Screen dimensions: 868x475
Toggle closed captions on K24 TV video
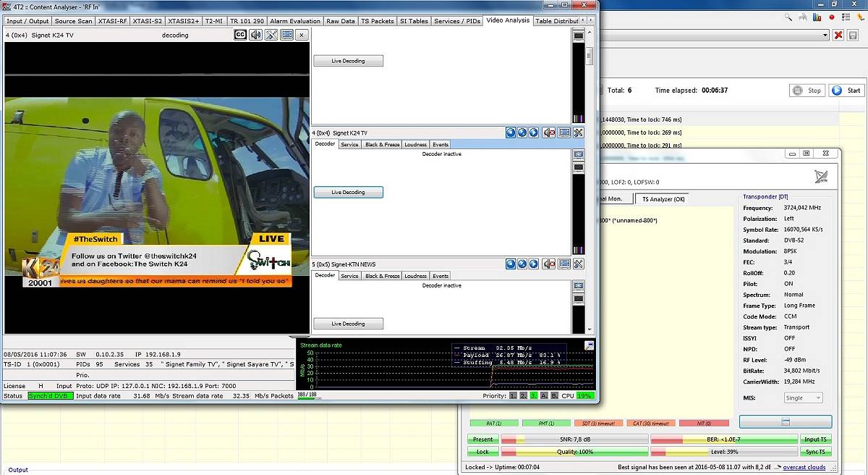(x=240, y=35)
